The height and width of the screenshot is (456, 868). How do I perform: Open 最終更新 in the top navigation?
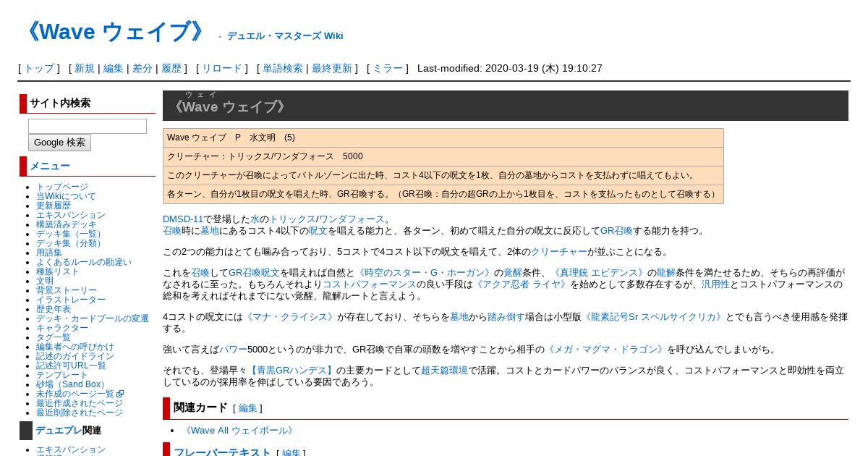click(332, 68)
